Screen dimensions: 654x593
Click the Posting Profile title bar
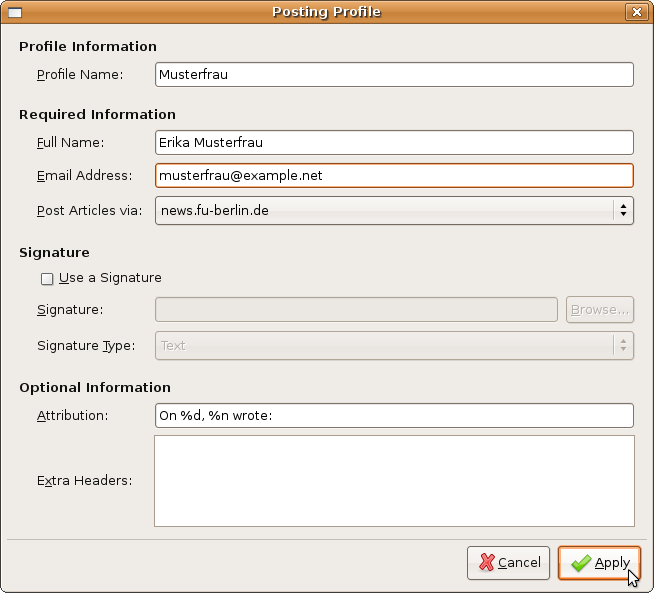[326, 12]
